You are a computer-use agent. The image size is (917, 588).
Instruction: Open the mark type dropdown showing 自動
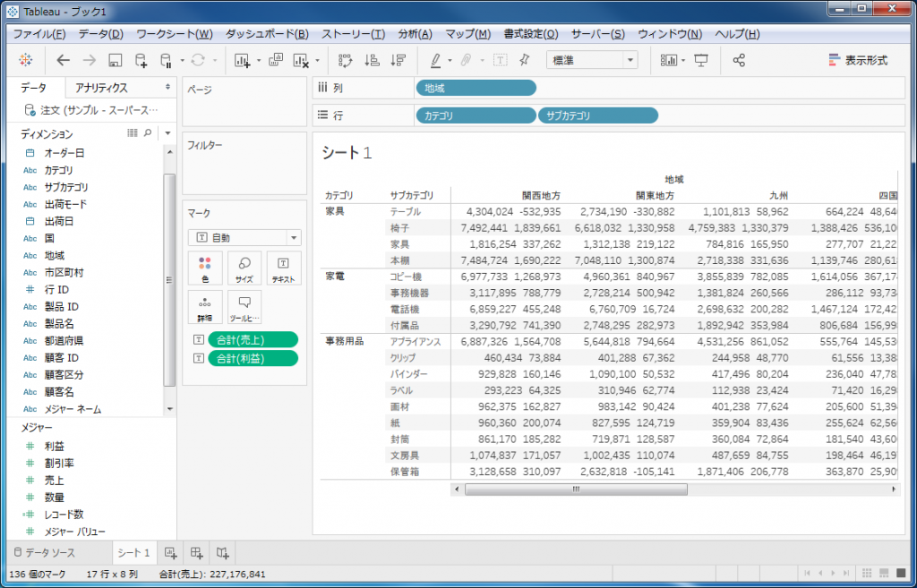(x=244, y=238)
